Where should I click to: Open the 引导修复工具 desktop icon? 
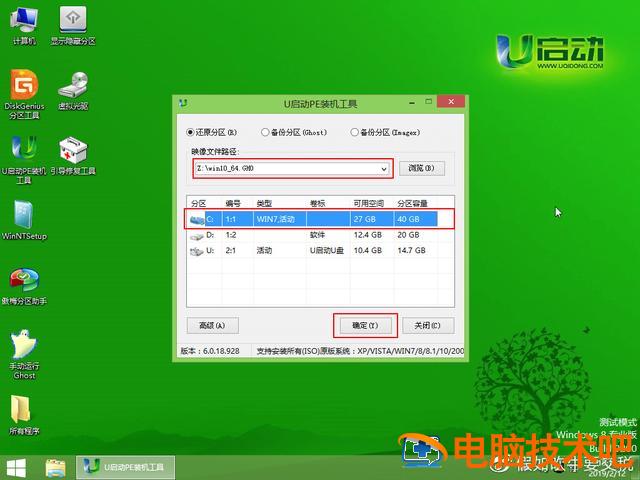pos(73,156)
